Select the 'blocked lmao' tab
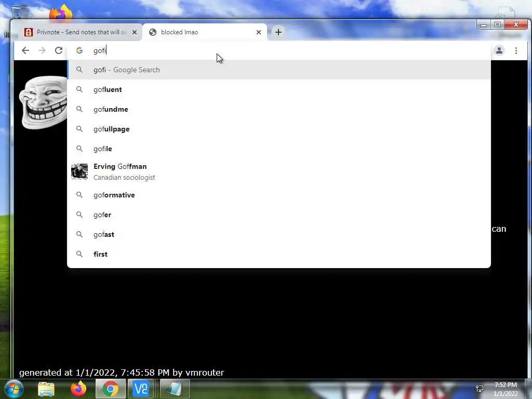The width and height of the screenshot is (532, 399). (205, 32)
